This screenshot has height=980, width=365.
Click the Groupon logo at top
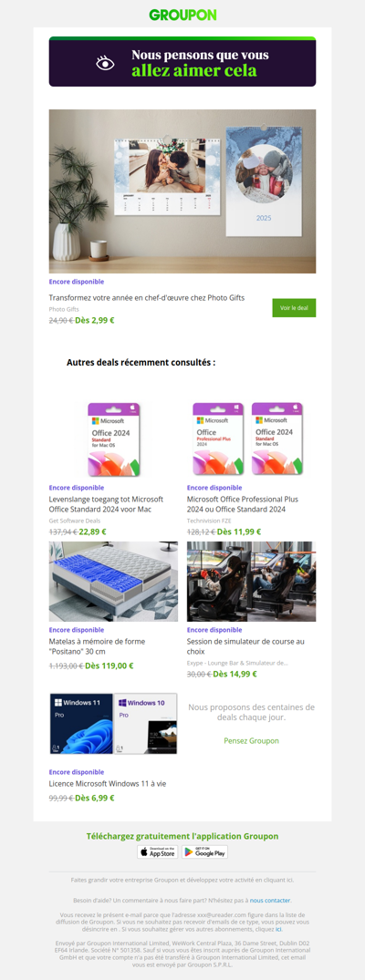pos(182,15)
